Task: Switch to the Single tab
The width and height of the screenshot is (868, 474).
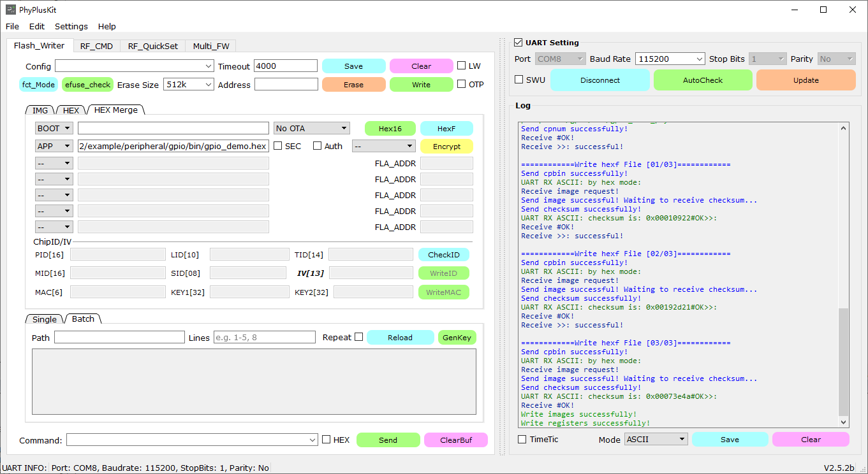Action: click(x=45, y=319)
